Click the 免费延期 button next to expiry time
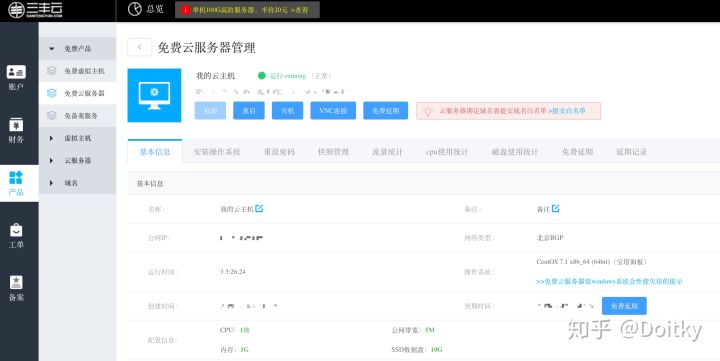The width and height of the screenshot is (720, 361). click(624, 306)
